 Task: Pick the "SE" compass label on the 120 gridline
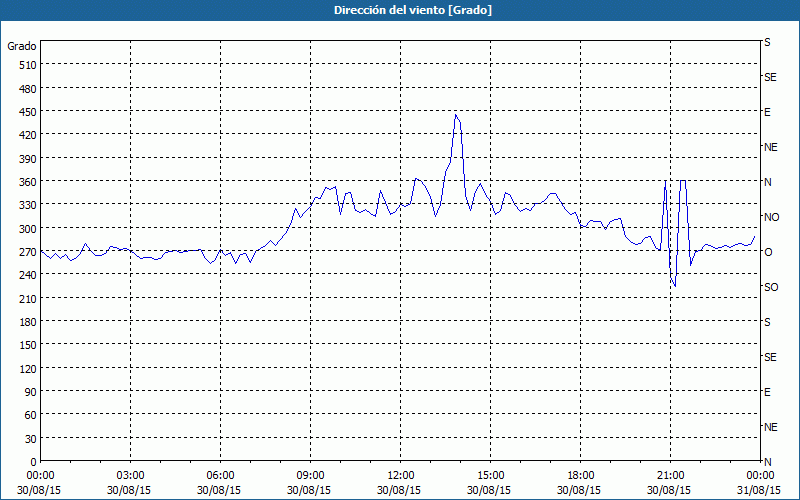point(770,358)
